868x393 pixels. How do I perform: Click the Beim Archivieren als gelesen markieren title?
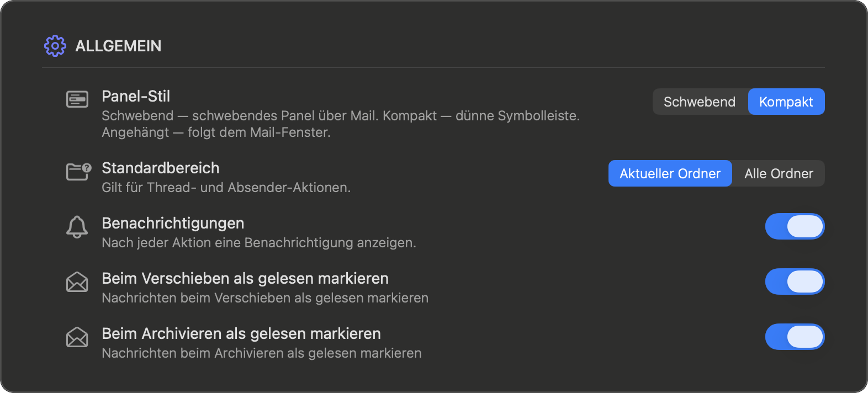[x=241, y=333]
